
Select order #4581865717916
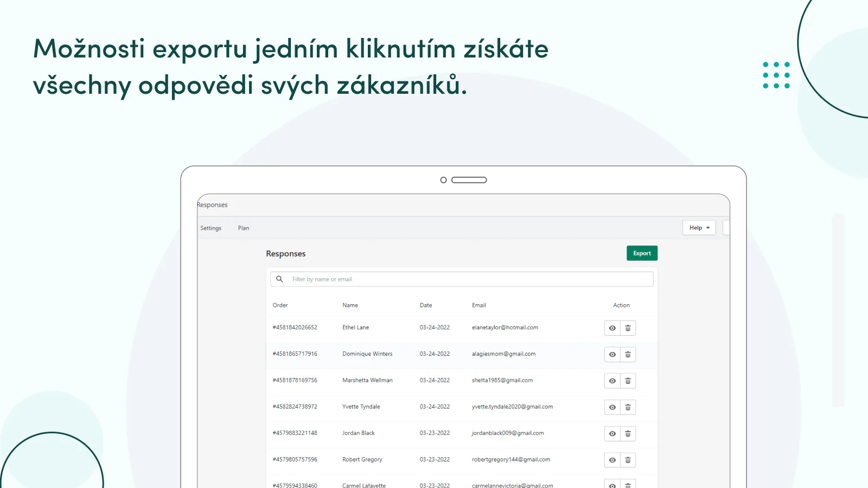pos(295,354)
